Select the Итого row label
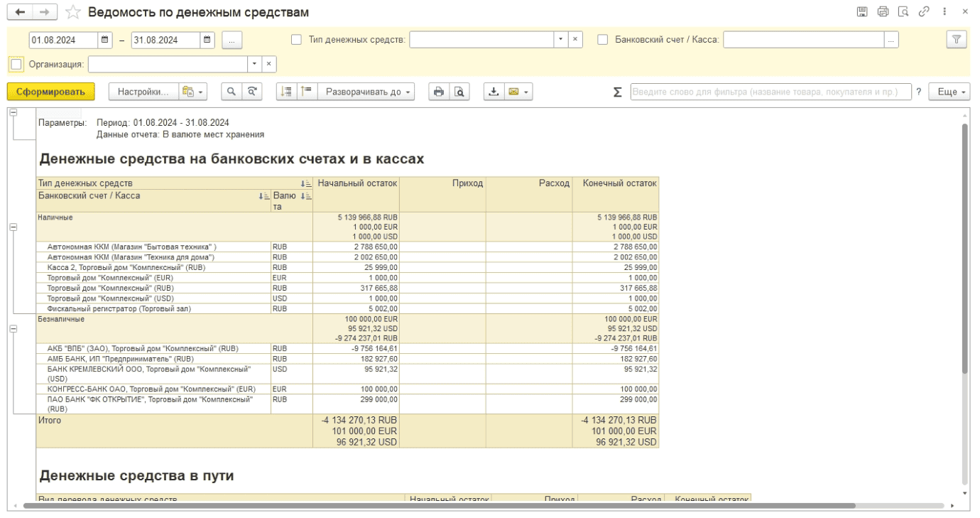Image resolution: width=980 pixels, height=518 pixels. coord(50,421)
